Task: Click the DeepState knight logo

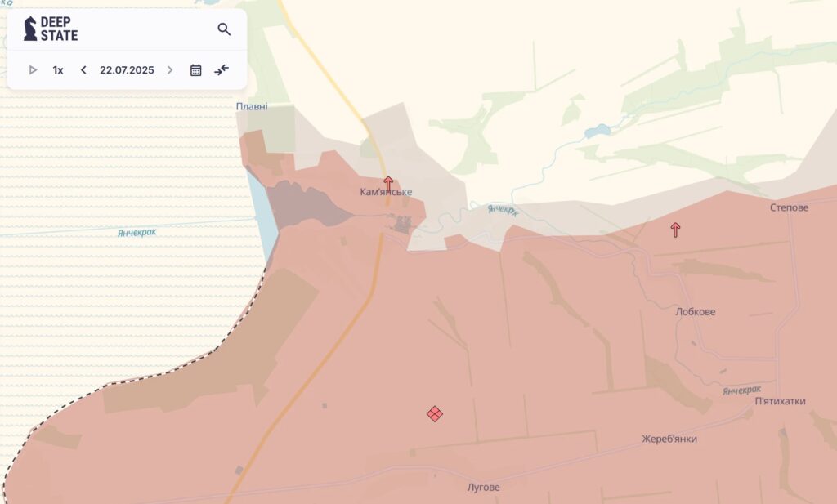Action: (31, 29)
